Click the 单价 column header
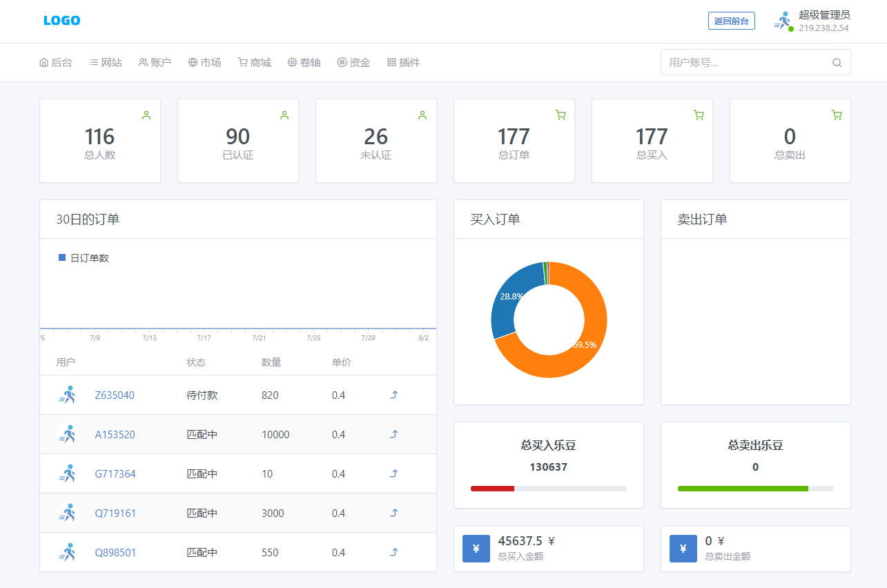The width and height of the screenshot is (887, 588). [x=342, y=362]
